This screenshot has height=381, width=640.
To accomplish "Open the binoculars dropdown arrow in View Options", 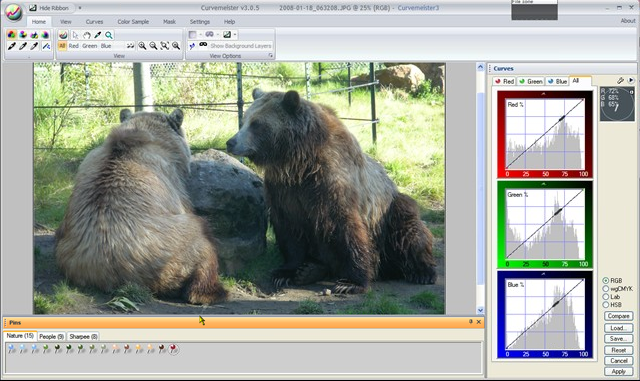I will (x=218, y=35).
